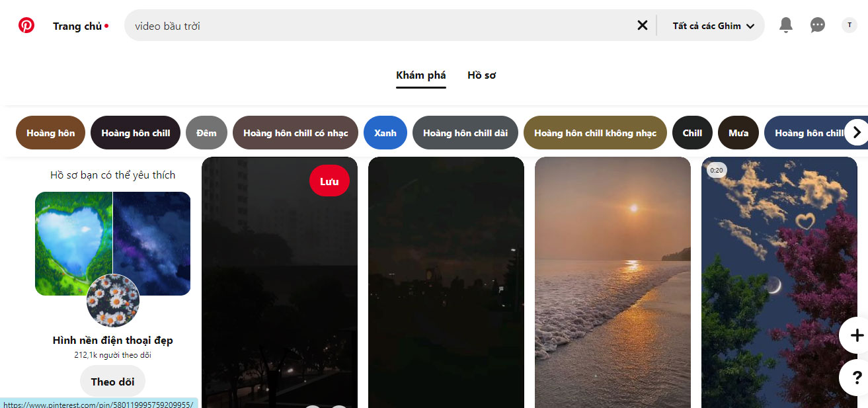Open the messages chat bubble icon
This screenshot has height=408, width=868.
[x=818, y=26]
